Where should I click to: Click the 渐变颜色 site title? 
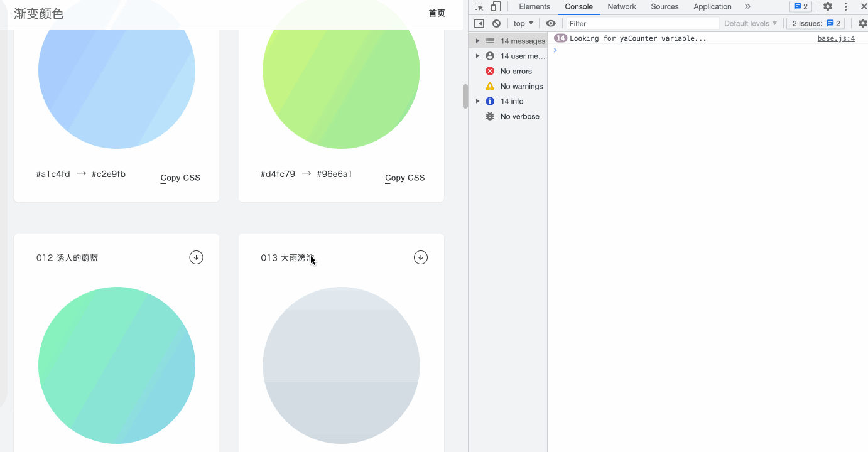pyautogui.click(x=39, y=14)
